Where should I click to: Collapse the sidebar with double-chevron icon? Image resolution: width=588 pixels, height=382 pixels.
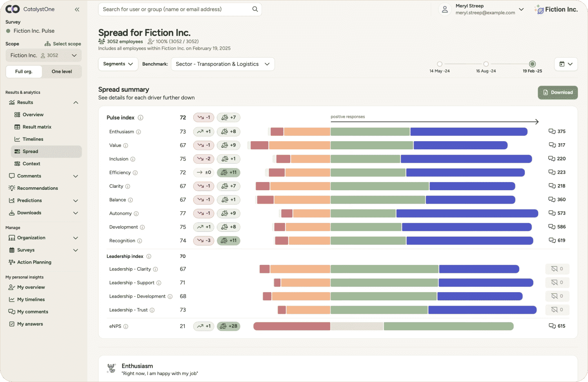[77, 9]
